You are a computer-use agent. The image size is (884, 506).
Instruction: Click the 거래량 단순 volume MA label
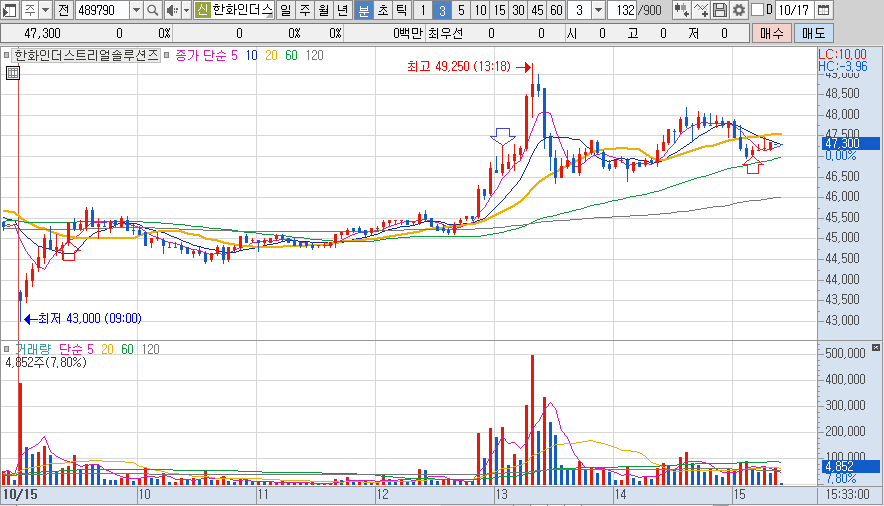point(50,349)
